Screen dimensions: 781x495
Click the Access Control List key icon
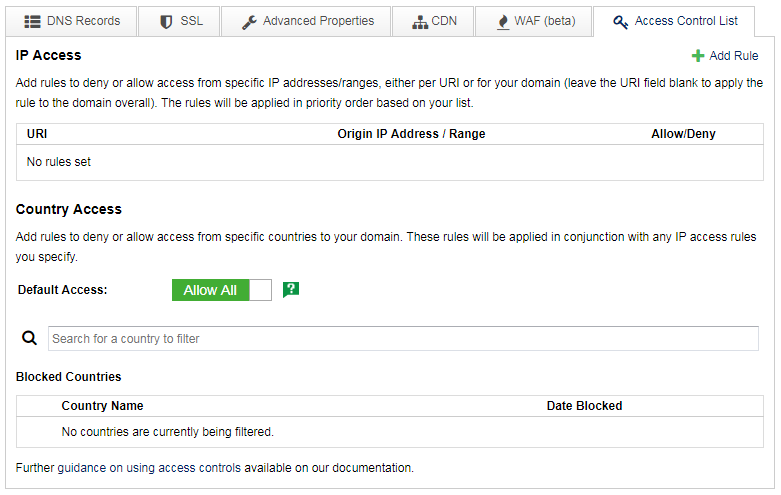(x=621, y=21)
